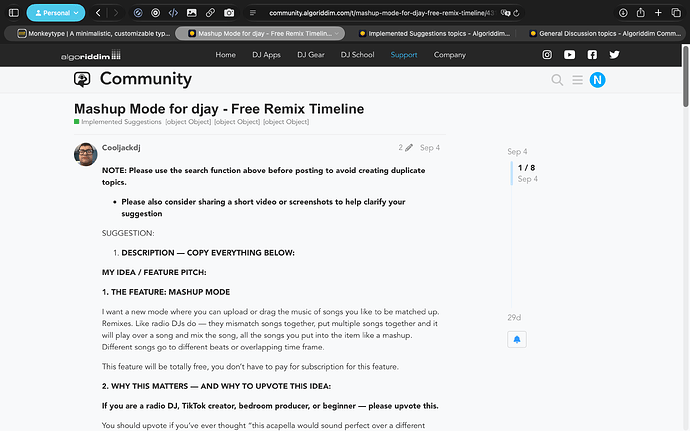Click the target-shaped extension icon
The image size is (690, 431).
point(155,13)
